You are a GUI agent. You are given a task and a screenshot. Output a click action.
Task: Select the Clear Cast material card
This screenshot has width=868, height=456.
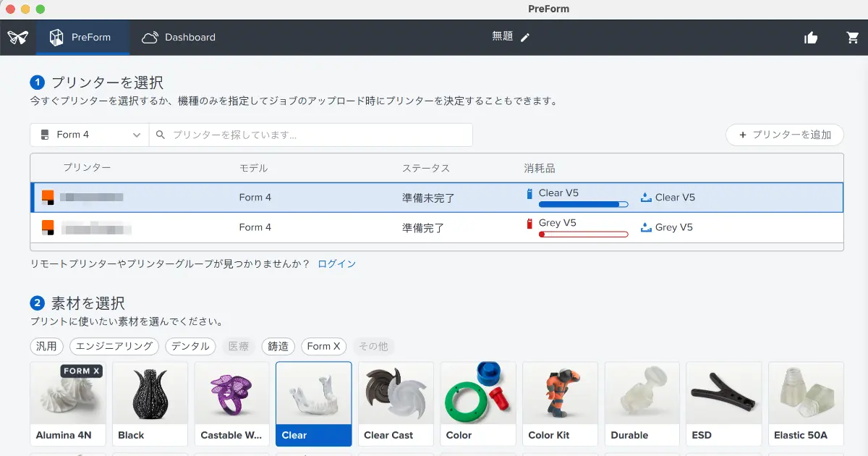[396, 404]
